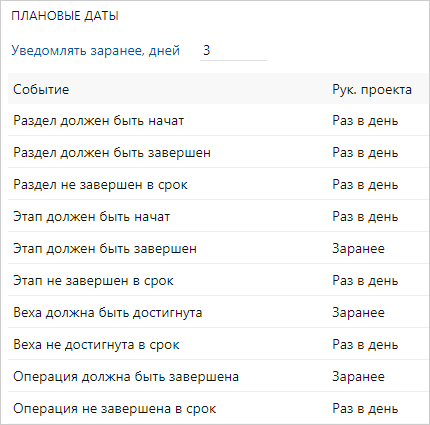430x425 pixels.
Task: Select the row 'Раздел не завершен в срок'
Action: pyautogui.click(x=218, y=184)
